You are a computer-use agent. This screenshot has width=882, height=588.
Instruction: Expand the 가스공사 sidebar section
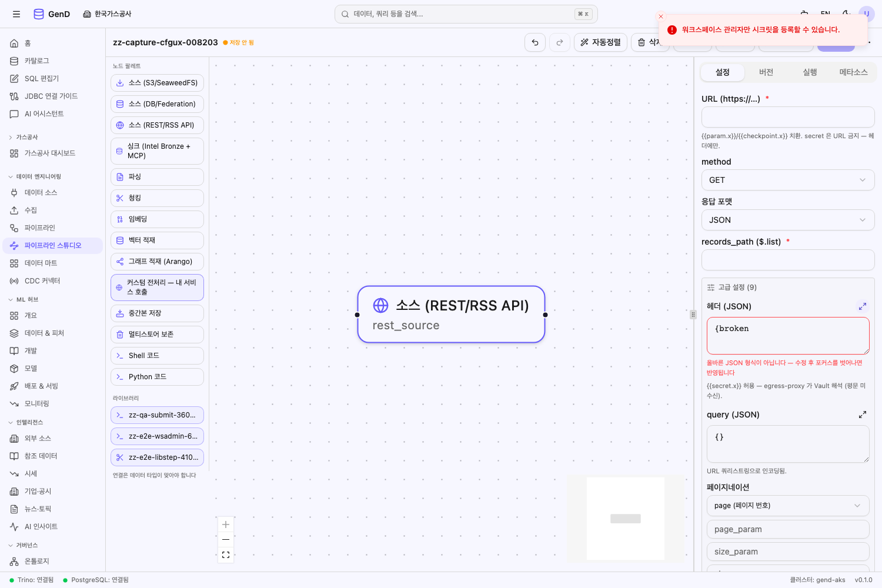tap(24, 138)
